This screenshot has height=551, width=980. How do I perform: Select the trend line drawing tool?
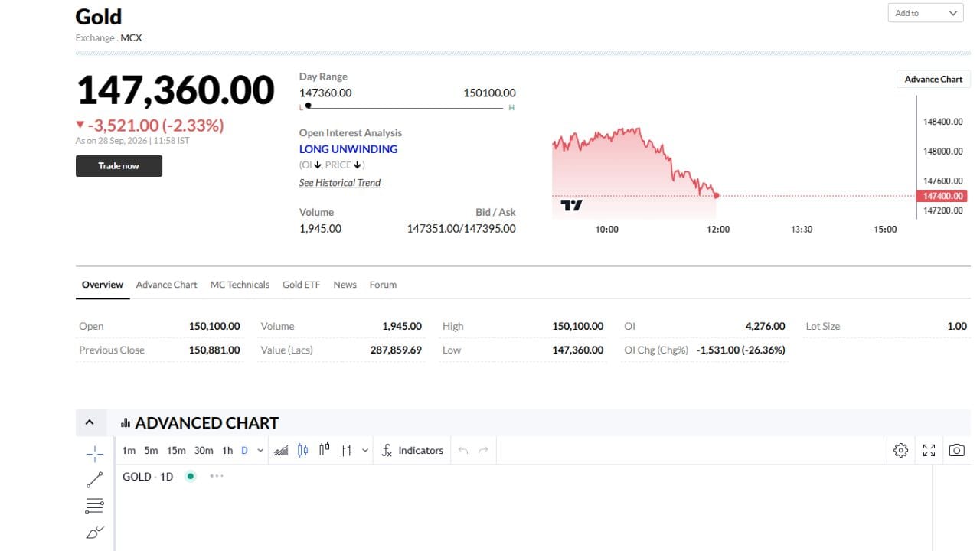[x=95, y=480]
